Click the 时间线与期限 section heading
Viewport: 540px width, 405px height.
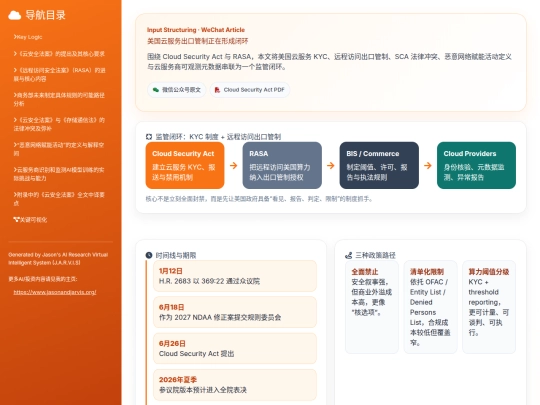pos(176,255)
